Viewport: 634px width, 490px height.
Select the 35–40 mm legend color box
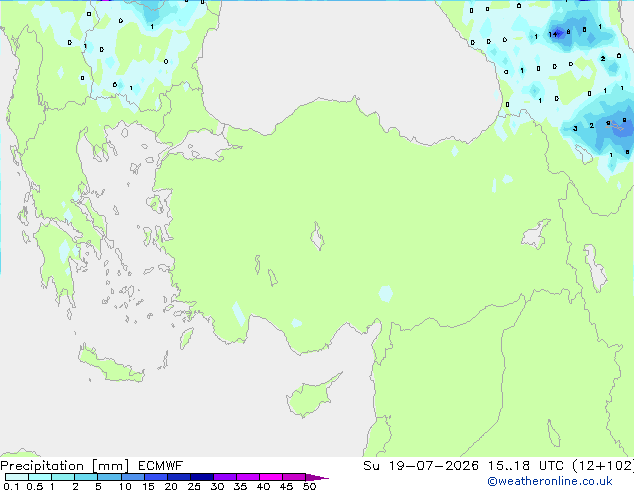(x=248, y=477)
